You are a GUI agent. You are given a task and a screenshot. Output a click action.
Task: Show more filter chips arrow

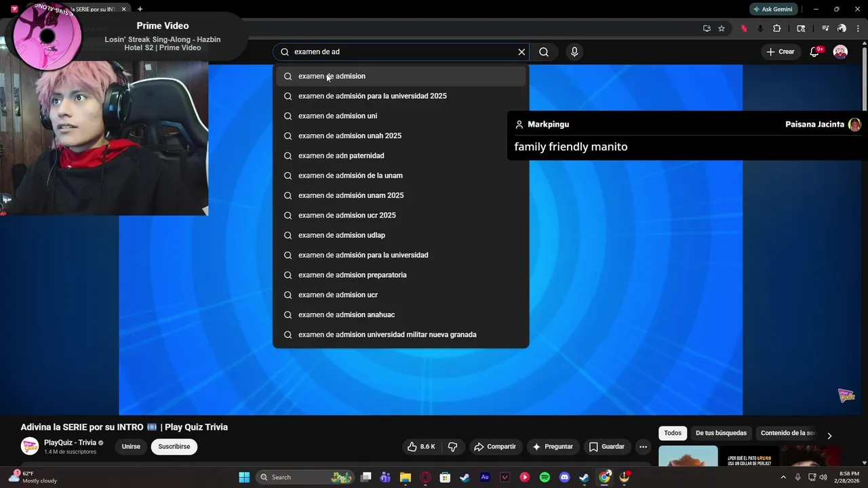tap(829, 436)
